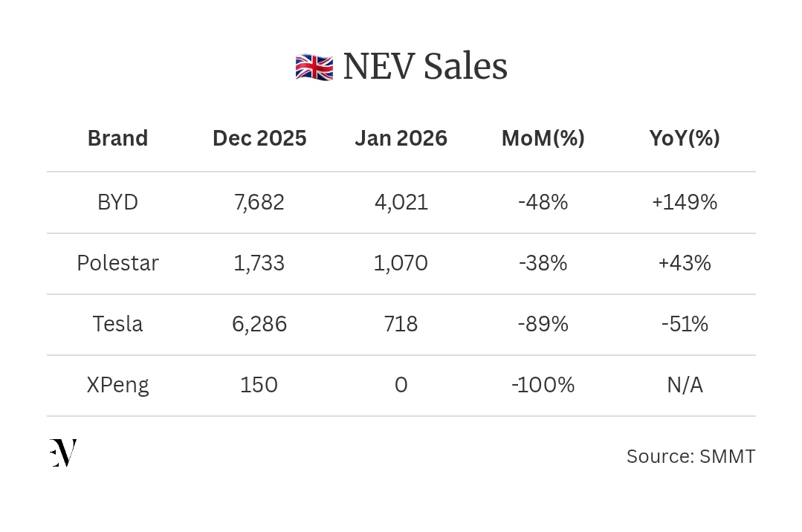Click the MoM(%) column header
The image size is (802, 532).
(543, 138)
